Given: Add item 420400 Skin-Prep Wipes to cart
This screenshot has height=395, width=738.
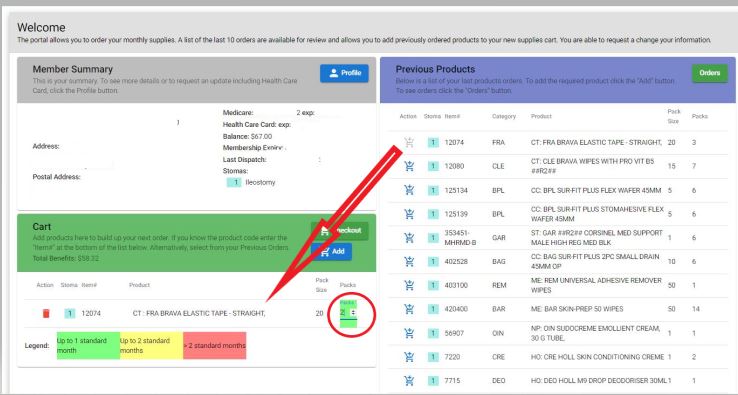Looking at the screenshot, I should pyautogui.click(x=409, y=309).
